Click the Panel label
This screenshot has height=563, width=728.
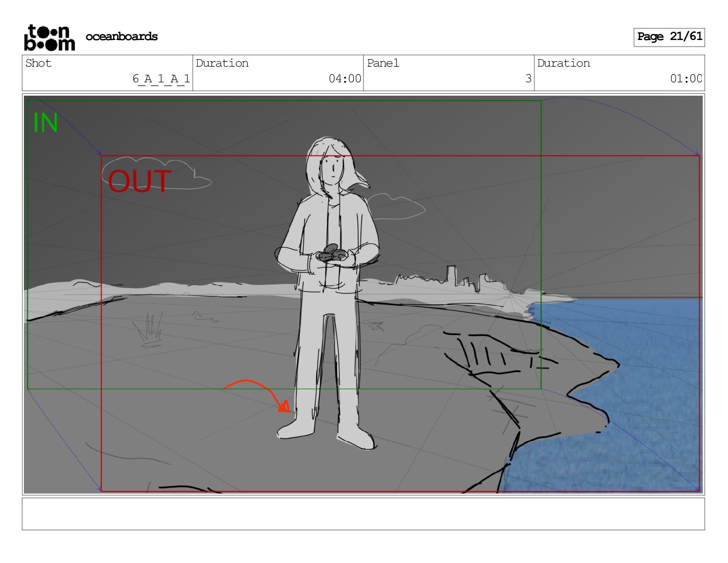383,63
